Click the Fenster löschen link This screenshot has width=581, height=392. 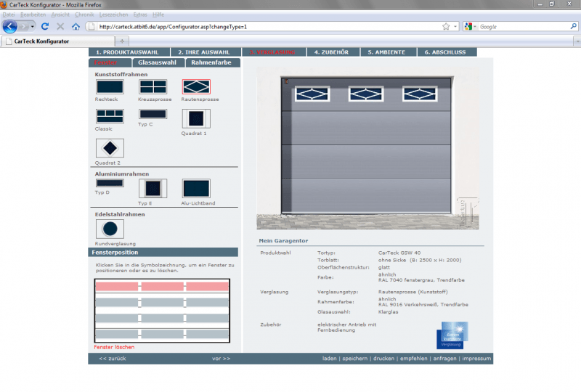[x=114, y=347]
